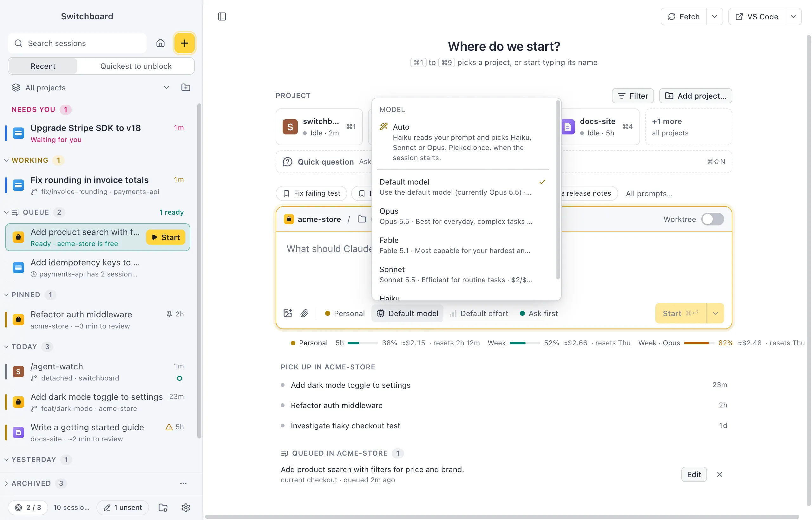Click the Edit button for queued prompt
This screenshot has height=520, width=812.
tap(694, 474)
